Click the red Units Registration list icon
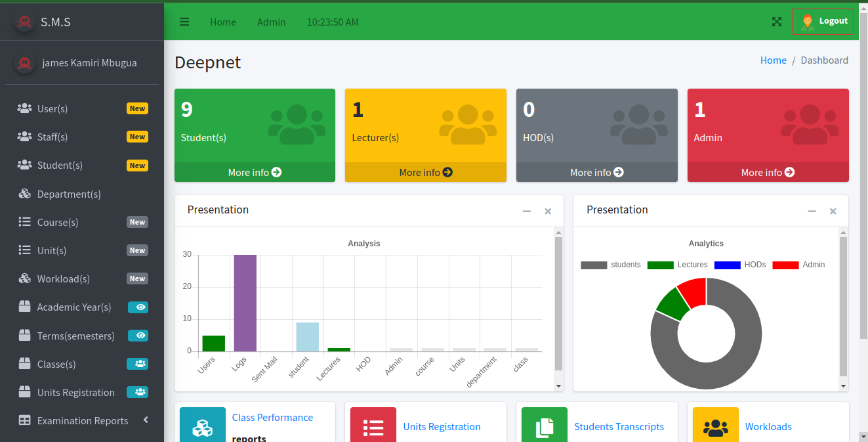This screenshot has height=442, width=868. coord(373,428)
